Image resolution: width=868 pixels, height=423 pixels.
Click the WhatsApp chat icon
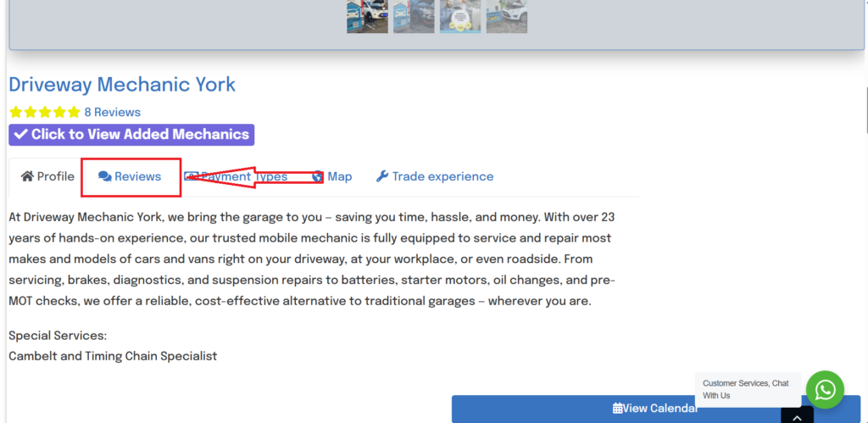pos(824,390)
